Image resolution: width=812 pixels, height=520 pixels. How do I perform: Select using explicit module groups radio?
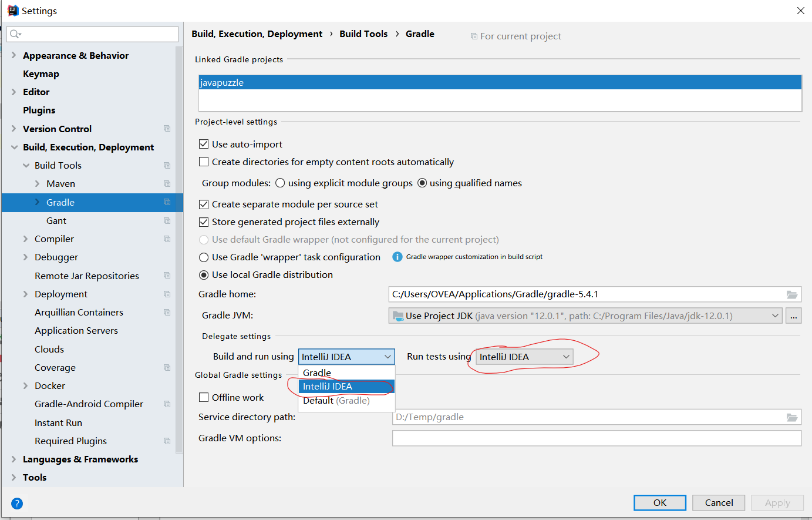[x=280, y=183]
